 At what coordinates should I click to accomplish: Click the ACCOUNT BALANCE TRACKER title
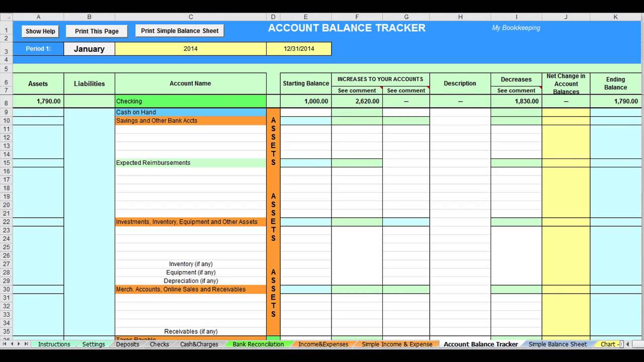coord(347,28)
